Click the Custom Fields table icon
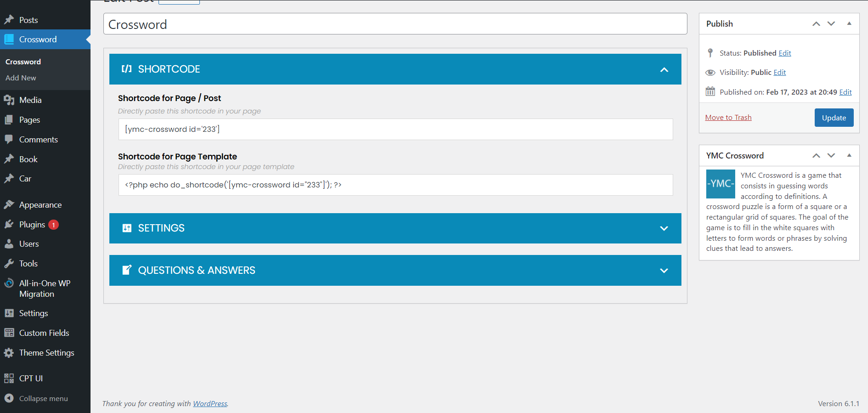 [9, 333]
